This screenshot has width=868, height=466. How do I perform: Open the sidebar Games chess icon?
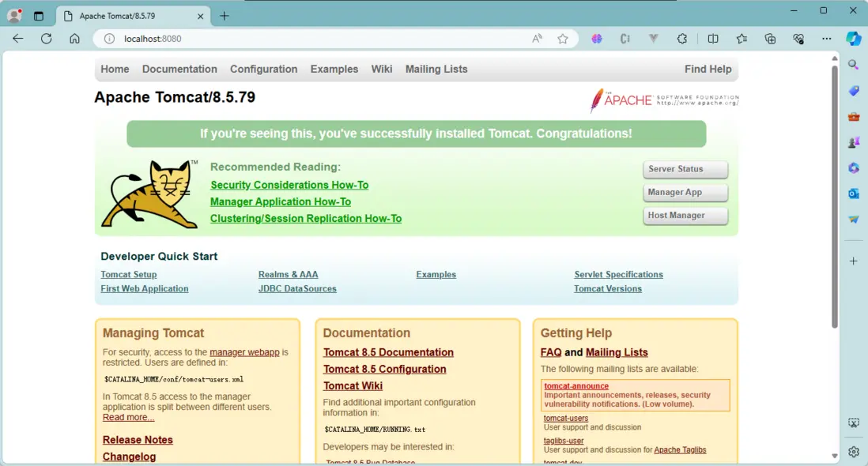(854, 142)
